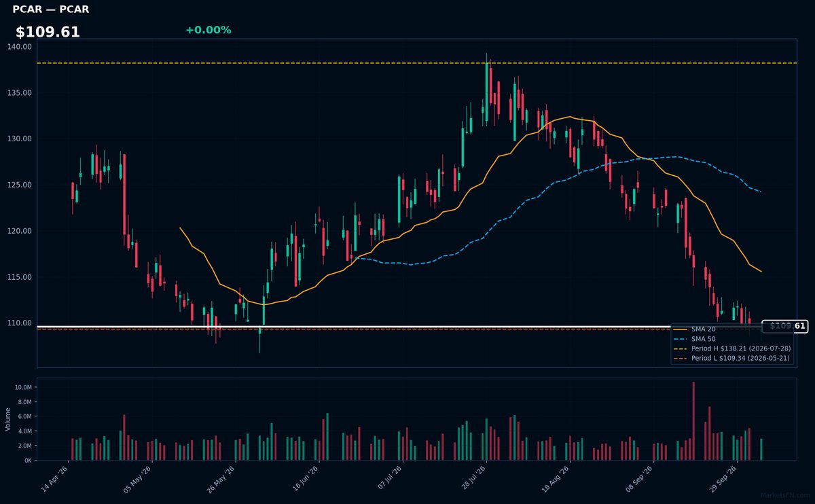The width and height of the screenshot is (815, 504).
Task: Click the 140.00 price axis label
Action: coord(20,47)
